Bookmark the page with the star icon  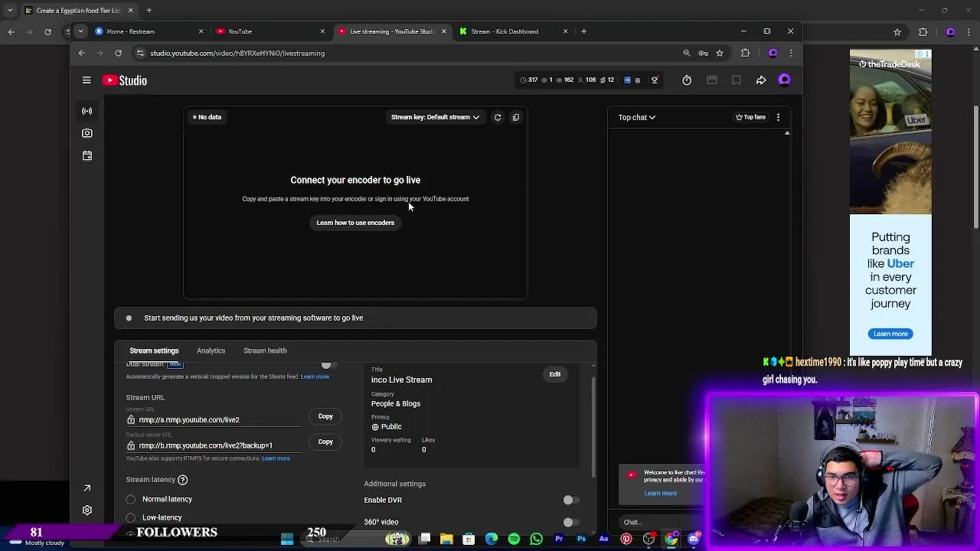coord(720,54)
